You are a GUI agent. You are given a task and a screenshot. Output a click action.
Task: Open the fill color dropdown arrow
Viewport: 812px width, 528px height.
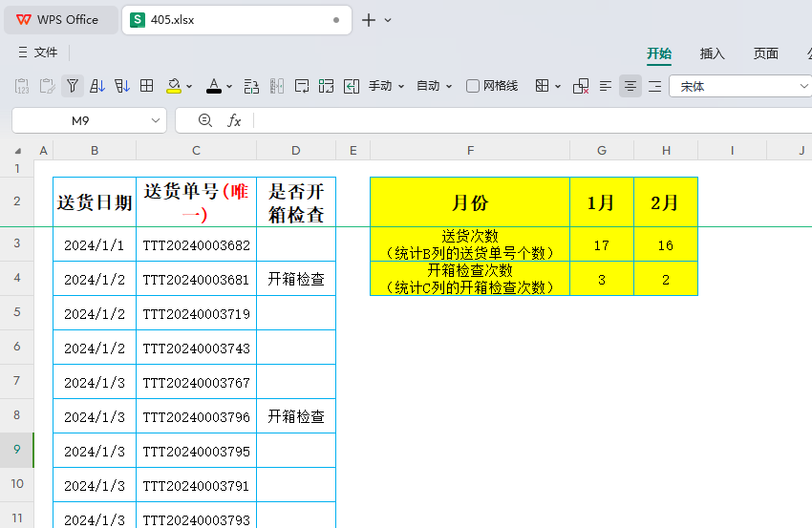point(189,87)
